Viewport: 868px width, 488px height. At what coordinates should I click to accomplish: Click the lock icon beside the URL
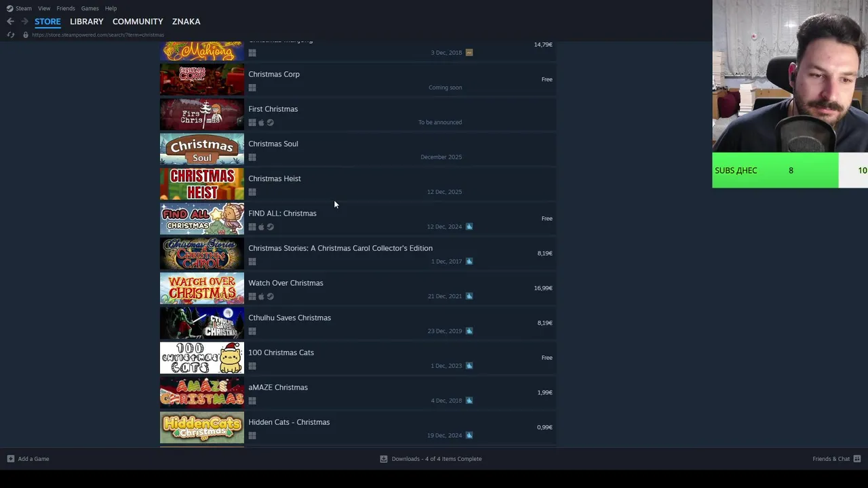26,35
